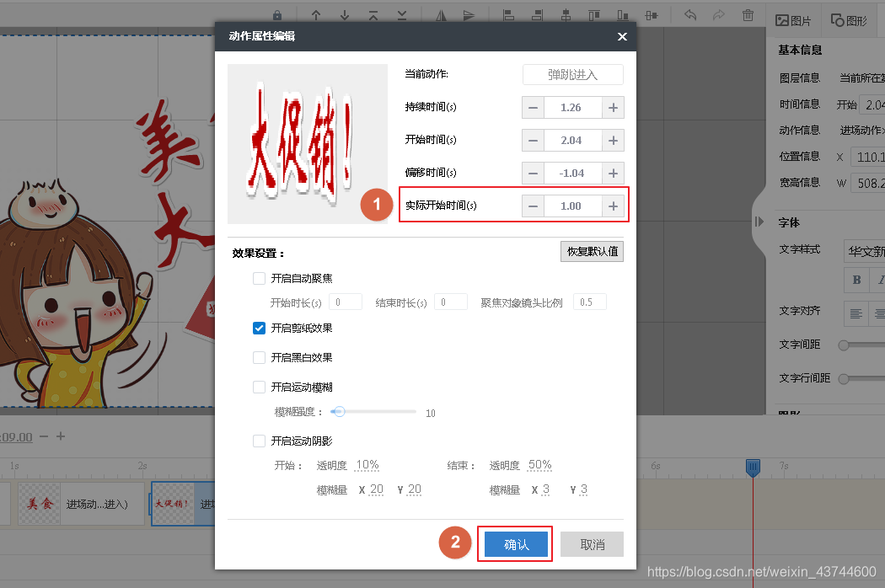This screenshot has height=588, width=885.
Task: Move layer up with up-arrow icon
Action: coord(316,15)
